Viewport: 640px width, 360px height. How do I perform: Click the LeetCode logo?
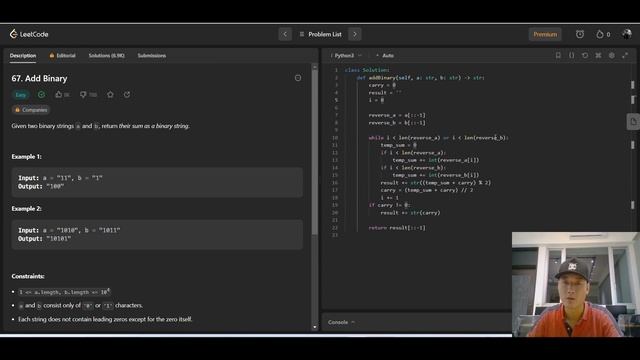point(29,34)
